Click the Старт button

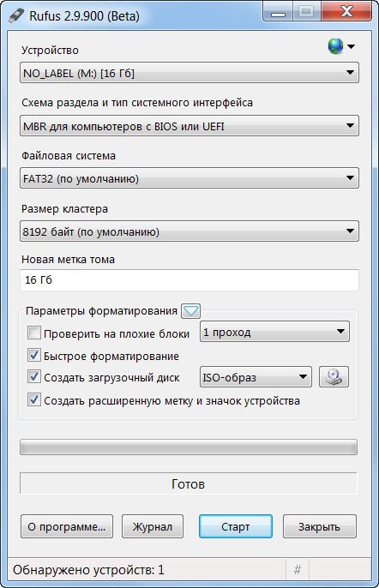[x=236, y=526]
